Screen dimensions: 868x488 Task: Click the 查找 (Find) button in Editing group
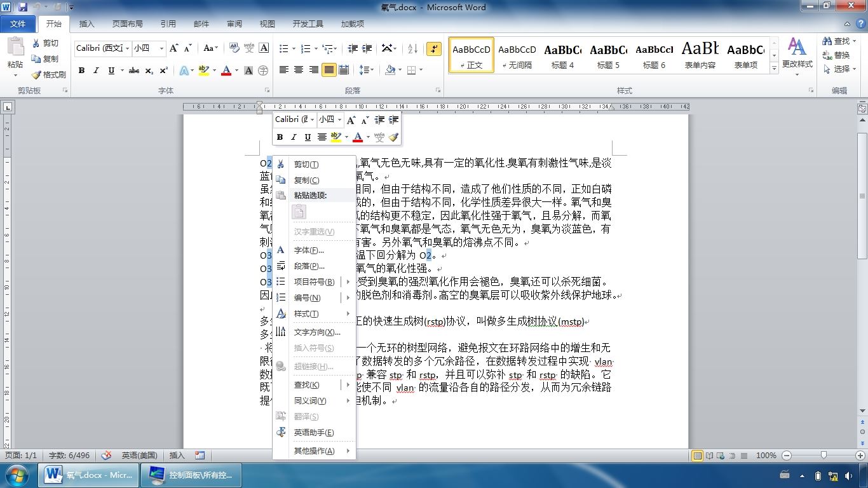(x=840, y=41)
